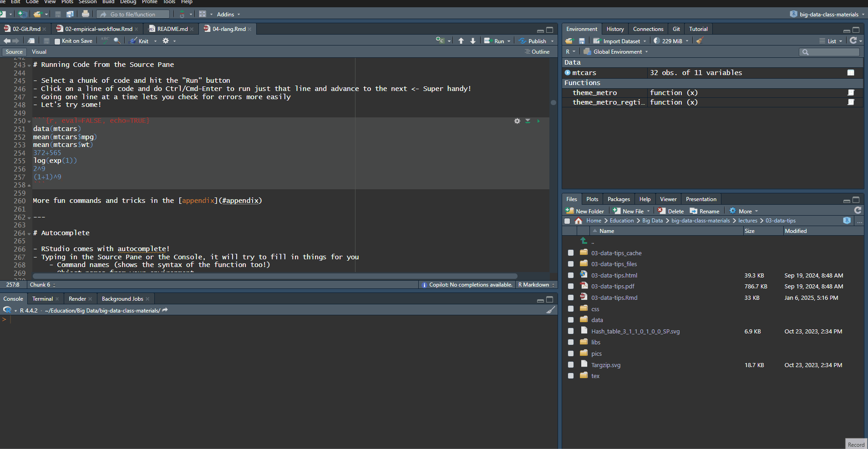Open the More dropdown in Files pane
The width and height of the screenshot is (868, 449).
tap(744, 211)
